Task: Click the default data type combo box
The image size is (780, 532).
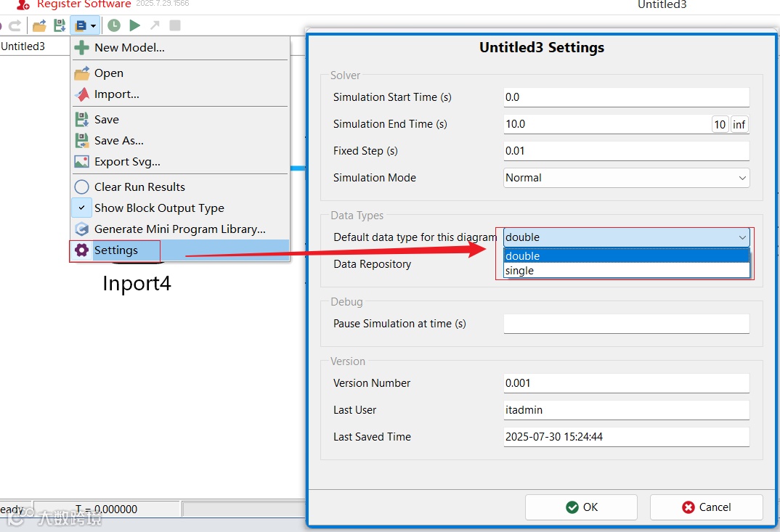Action: tap(626, 237)
